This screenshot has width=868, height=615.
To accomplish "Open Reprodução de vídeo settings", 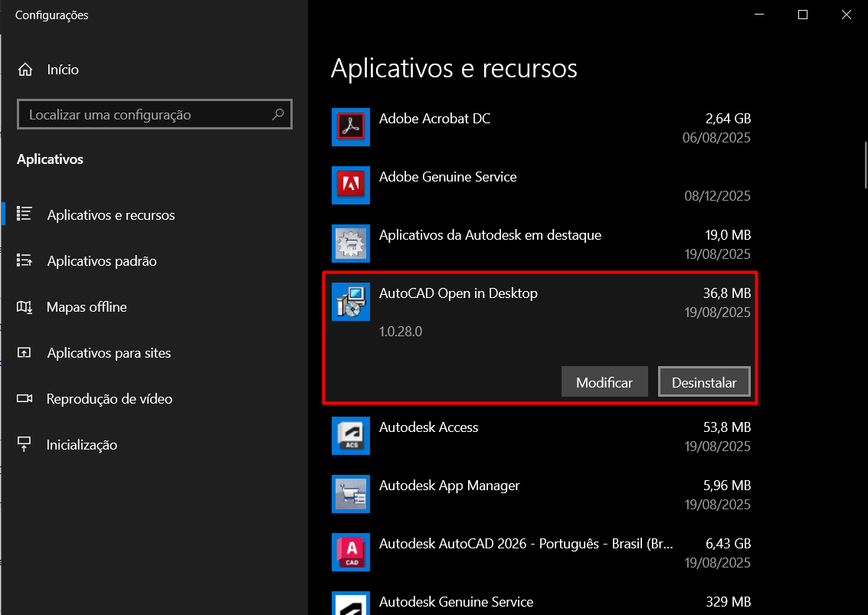I will 109,399.
